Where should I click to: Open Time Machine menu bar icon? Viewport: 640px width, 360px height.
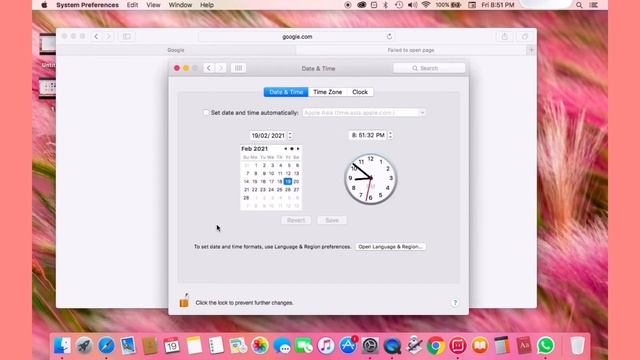pos(399,5)
